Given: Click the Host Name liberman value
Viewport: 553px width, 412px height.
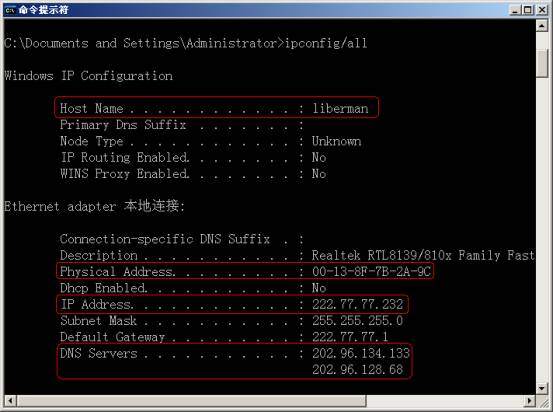Looking at the screenshot, I should [340, 108].
